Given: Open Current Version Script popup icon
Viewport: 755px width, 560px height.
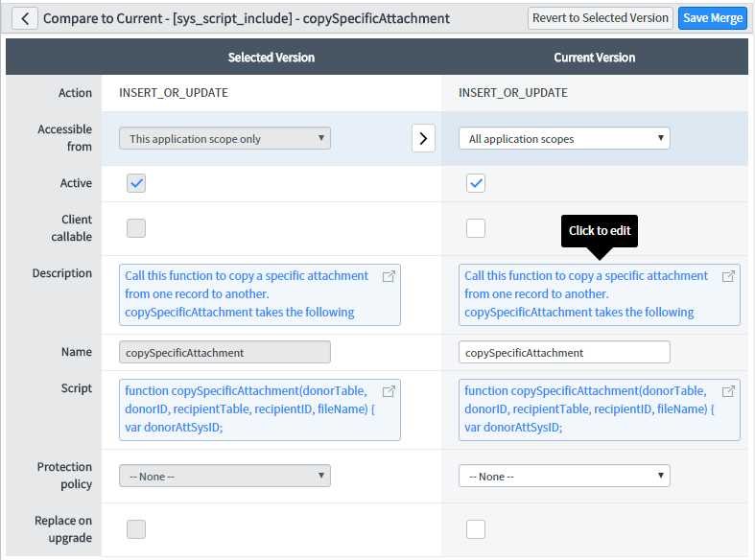Looking at the screenshot, I should (728, 391).
